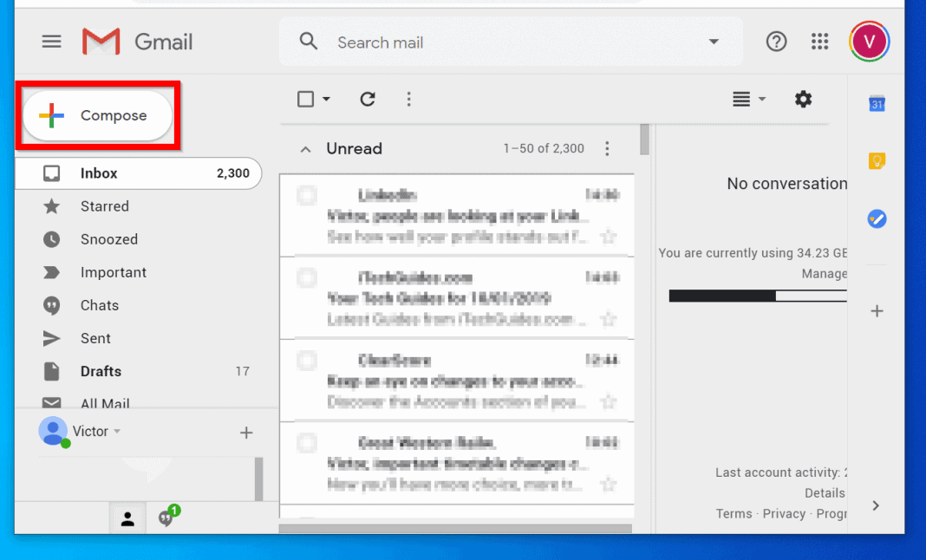Refresh the mail list
Image resolution: width=926 pixels, height=560 pixels.
(368, 99)
